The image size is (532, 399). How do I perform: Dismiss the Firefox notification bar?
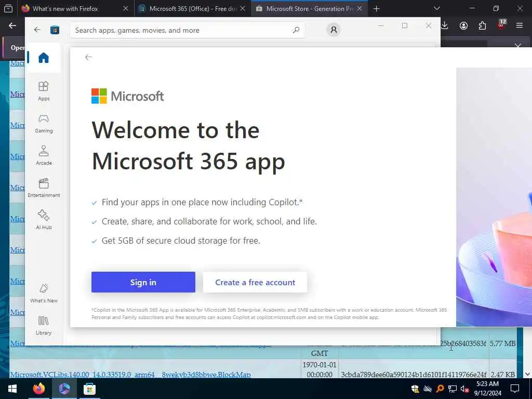(x=518, y=45)
